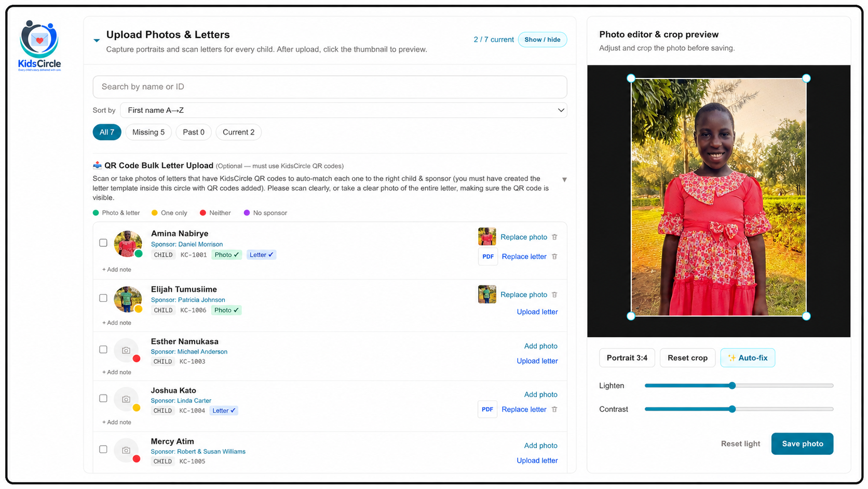
Task: Open Amina Nabirye's PDF letter icon
Action: click(488, 257)
